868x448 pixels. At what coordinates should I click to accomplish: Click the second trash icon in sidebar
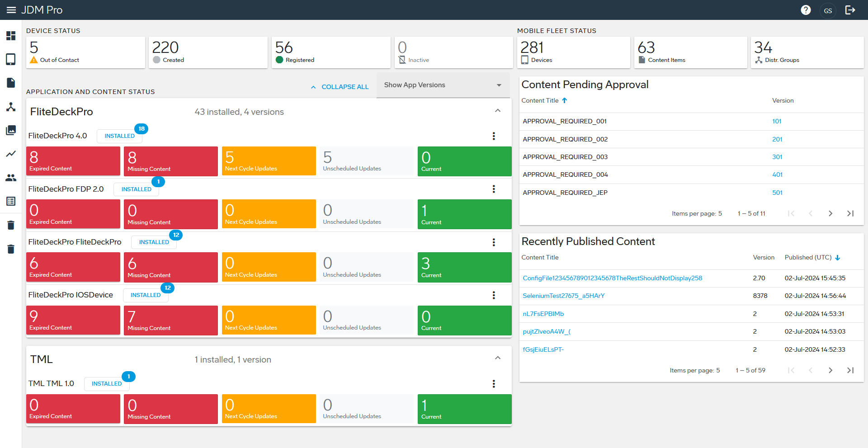point(11,249)
